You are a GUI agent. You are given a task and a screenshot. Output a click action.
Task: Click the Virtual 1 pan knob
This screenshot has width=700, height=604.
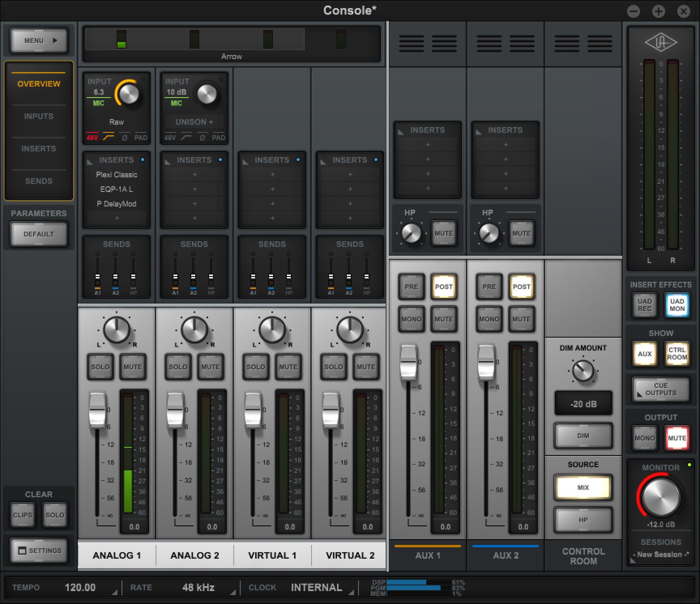point(272,330)
